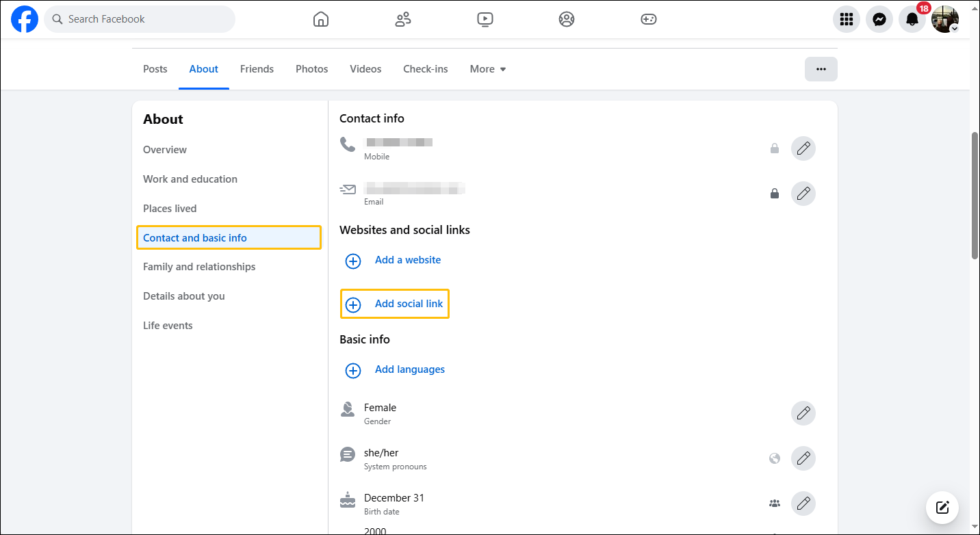Change the birth date friends audience setting

click(x=775, y=504)
